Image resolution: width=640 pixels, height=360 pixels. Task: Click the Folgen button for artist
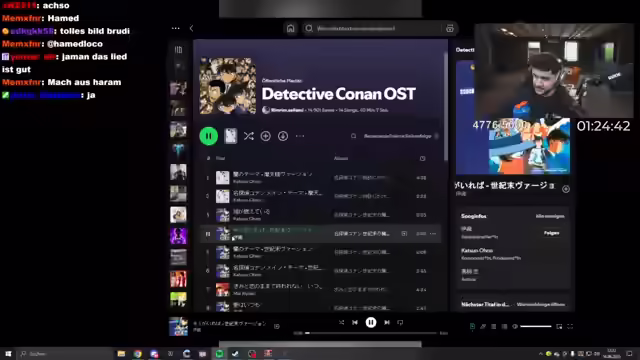[x=551, y=233]
